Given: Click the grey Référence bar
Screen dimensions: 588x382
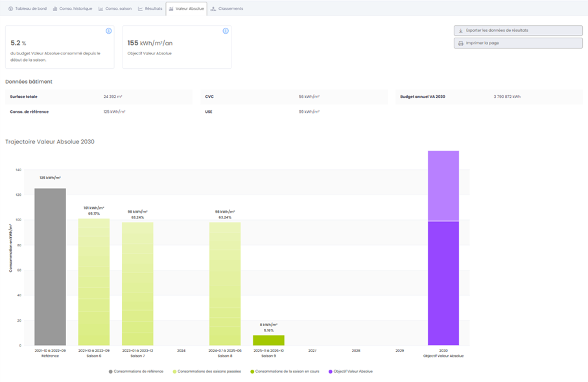Looking at the screenshot, I should 50,266.
